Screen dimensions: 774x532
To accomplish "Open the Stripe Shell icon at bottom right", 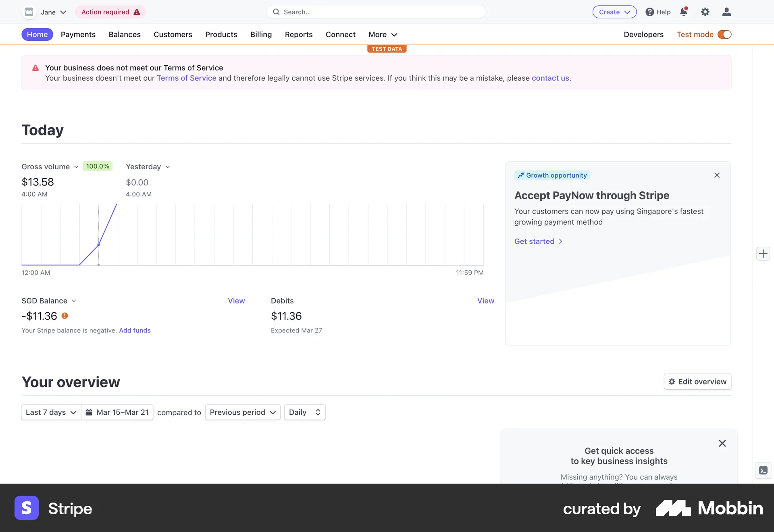I will click(x=763, y=470).
